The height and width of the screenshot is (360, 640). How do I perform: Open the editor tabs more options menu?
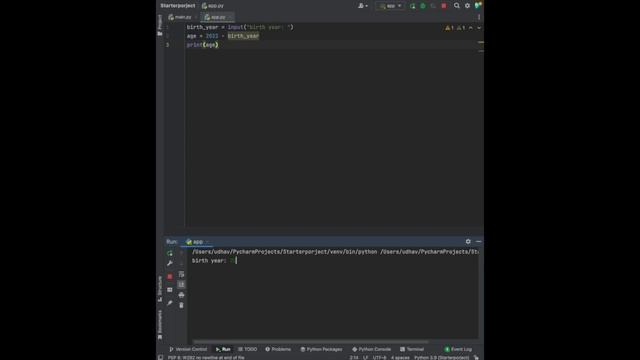[479, 17]
